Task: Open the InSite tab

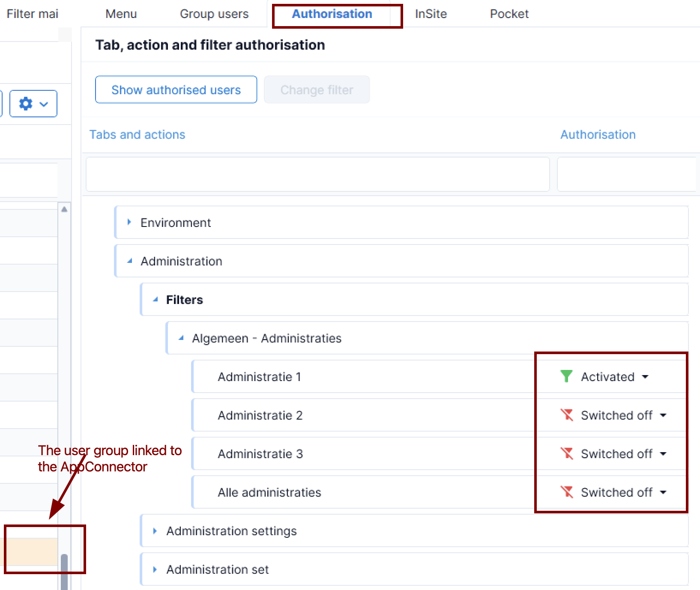Action: click(431, 14)
